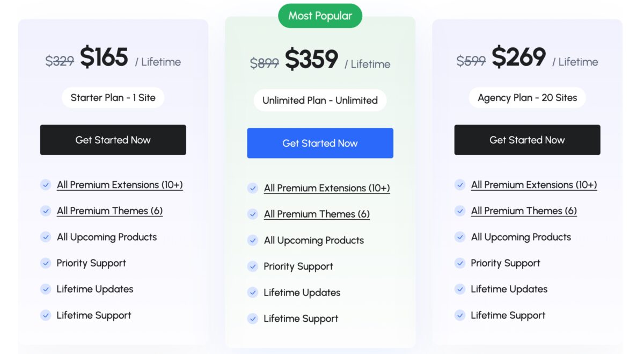
Task: Click check icon beside Unlimited Priority Support
Action: [x=253, y=266]
